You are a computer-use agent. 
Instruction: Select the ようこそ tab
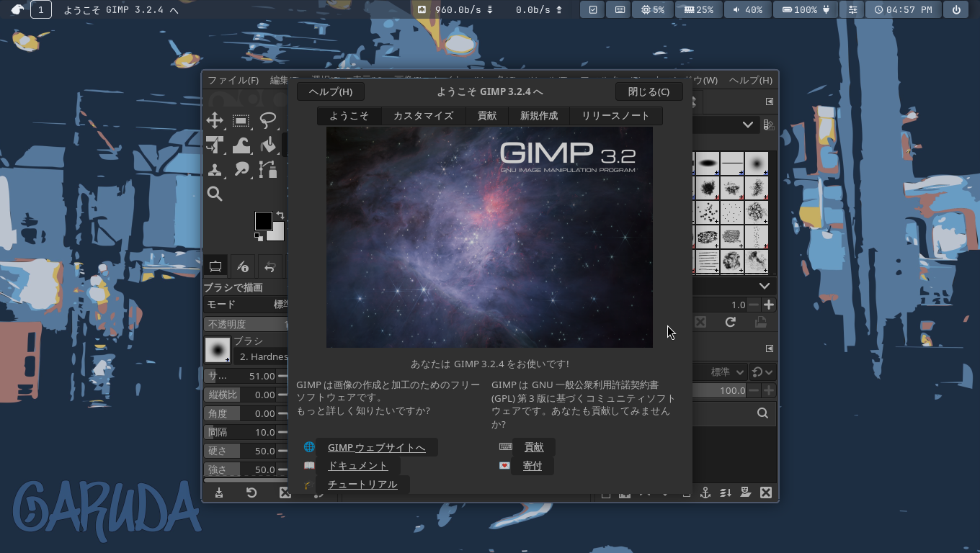coord(349,115)
